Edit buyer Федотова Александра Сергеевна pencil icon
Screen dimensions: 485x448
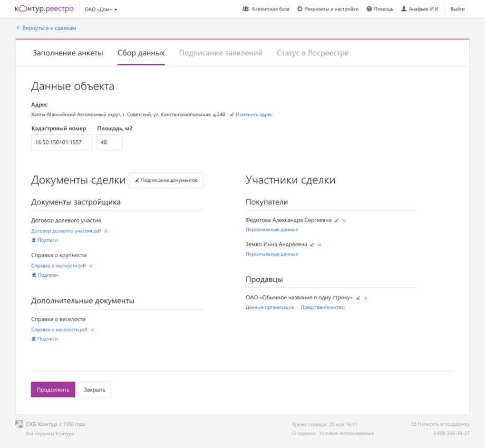tap(336, 221)
